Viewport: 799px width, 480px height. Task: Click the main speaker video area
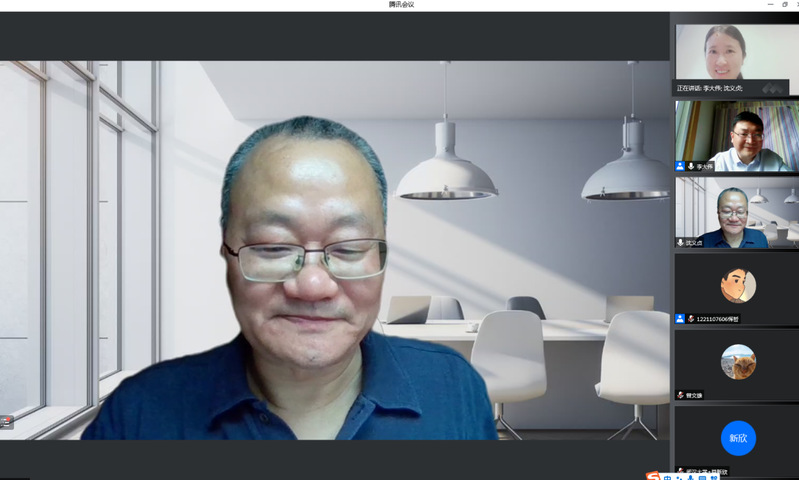(x=334, y=250)
